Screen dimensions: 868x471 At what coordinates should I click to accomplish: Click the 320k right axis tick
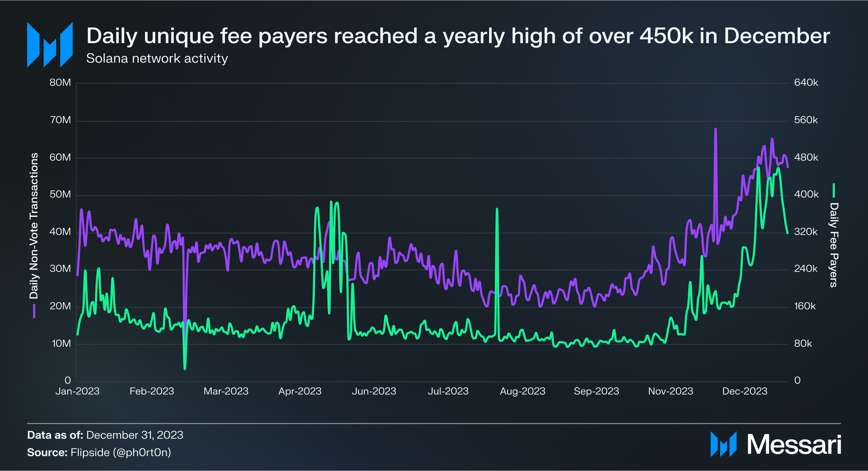pyautogui.click(x=806, y=232)
